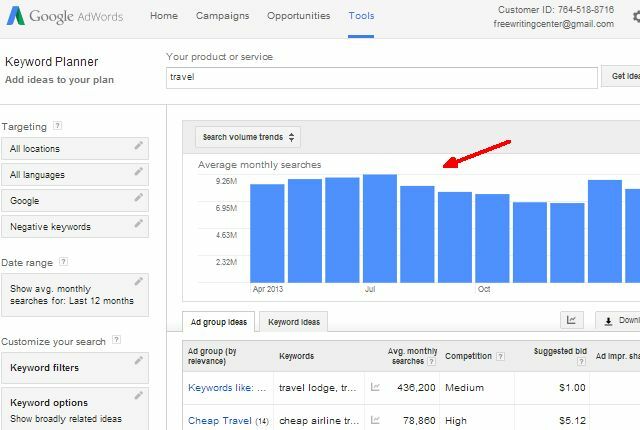
Task: Edit All languages pencil icon
Action: point(139,172)
